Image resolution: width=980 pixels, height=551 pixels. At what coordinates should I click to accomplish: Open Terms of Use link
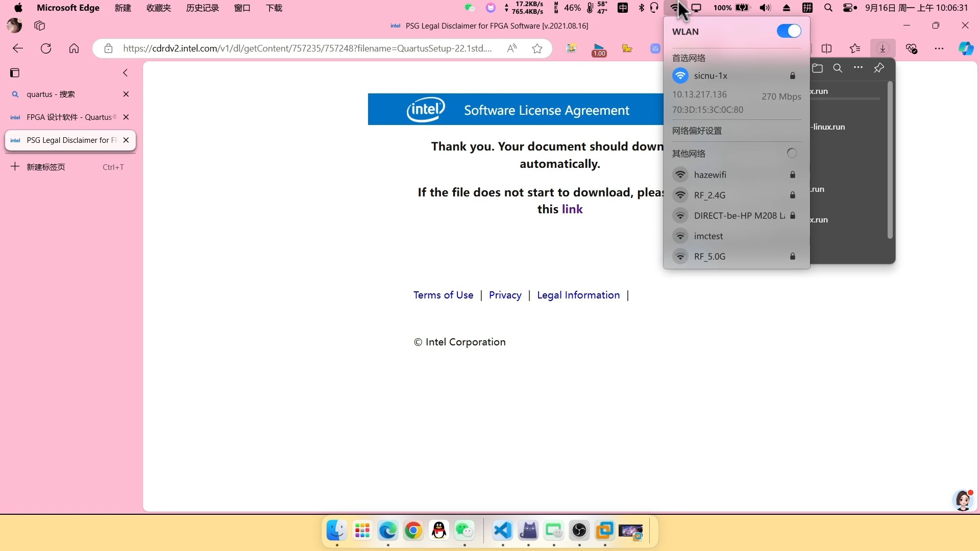443,295
